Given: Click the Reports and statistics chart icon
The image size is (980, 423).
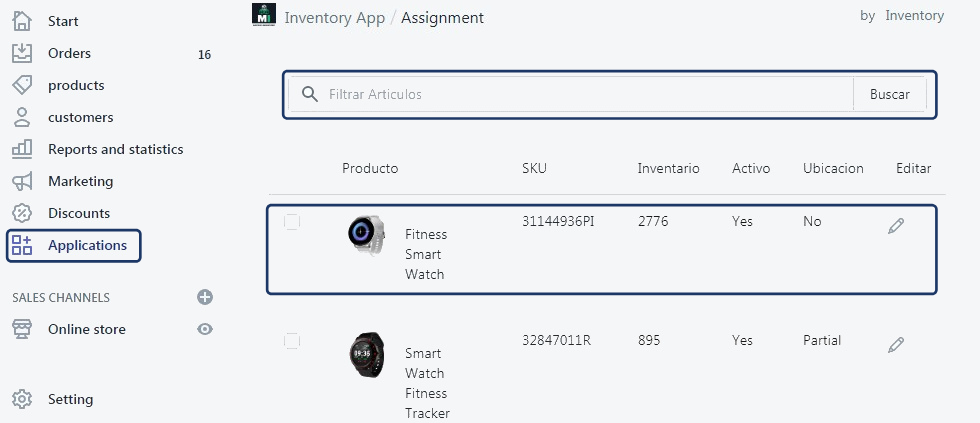Looking at the screenshot, I should pos(22,149).
